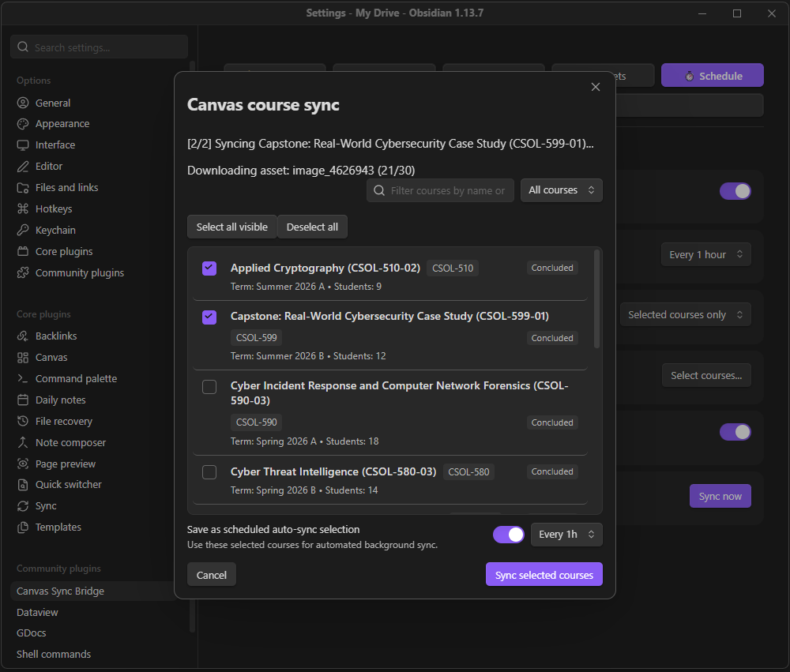Open the All courses filter dropdown

tap(561, 190)
